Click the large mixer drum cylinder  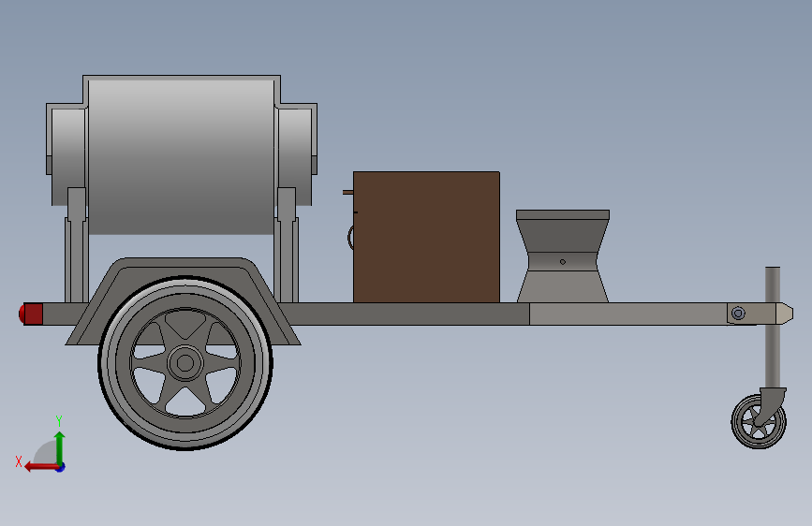[182, 155]
